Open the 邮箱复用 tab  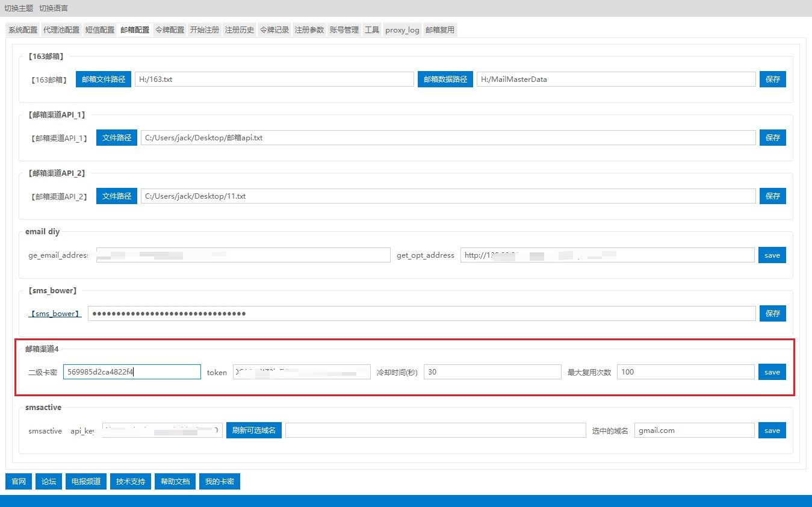(x=440, y=30)
